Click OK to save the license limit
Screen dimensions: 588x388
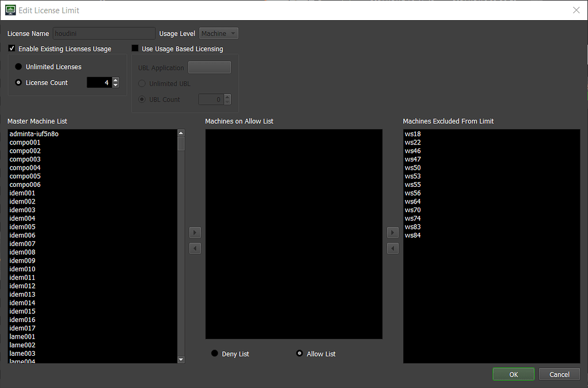point(513,374)
